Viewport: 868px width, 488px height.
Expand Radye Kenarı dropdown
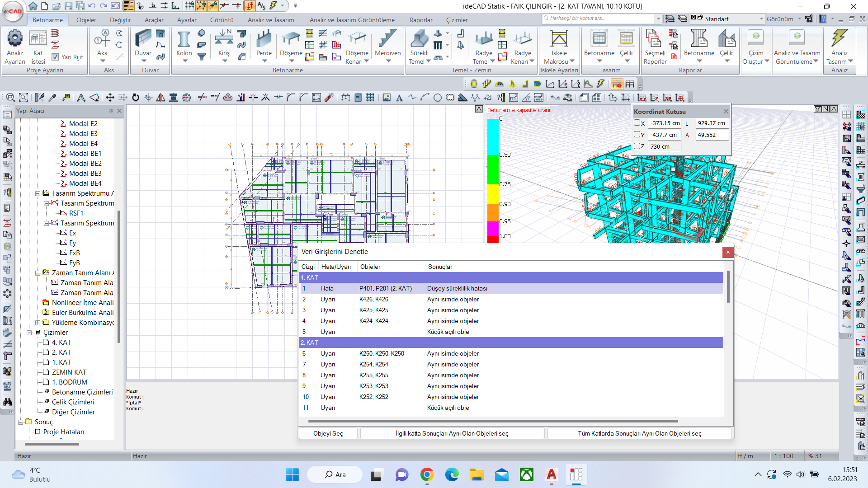532,61
